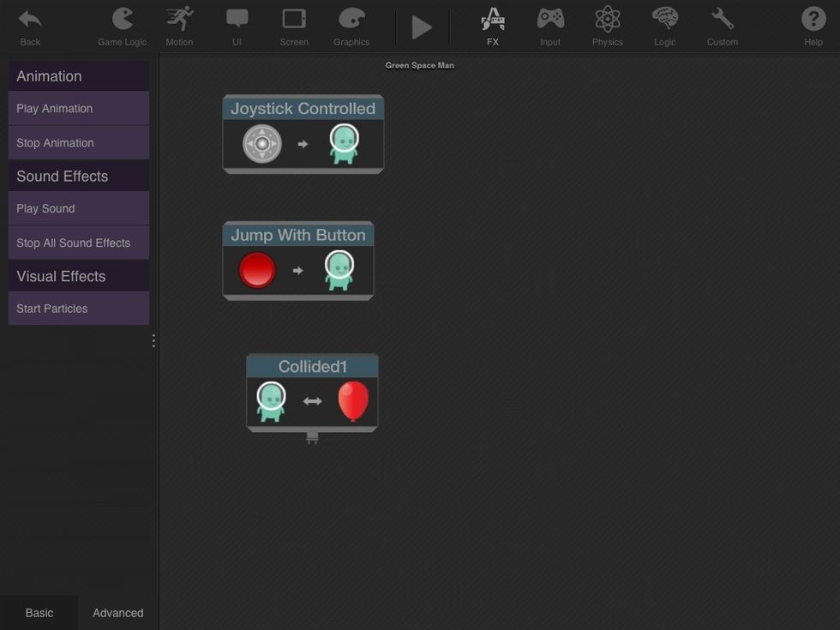
Task: Select the Basic tab
Action: 39,612
